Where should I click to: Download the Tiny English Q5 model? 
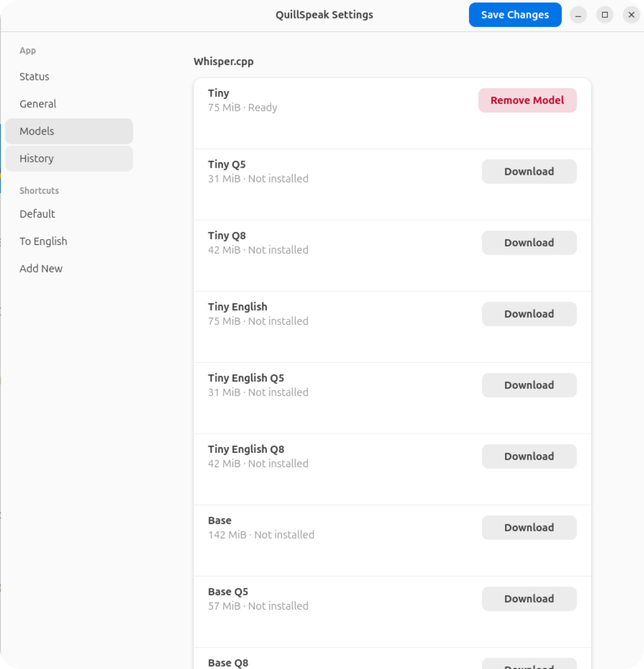coord(529,385)
